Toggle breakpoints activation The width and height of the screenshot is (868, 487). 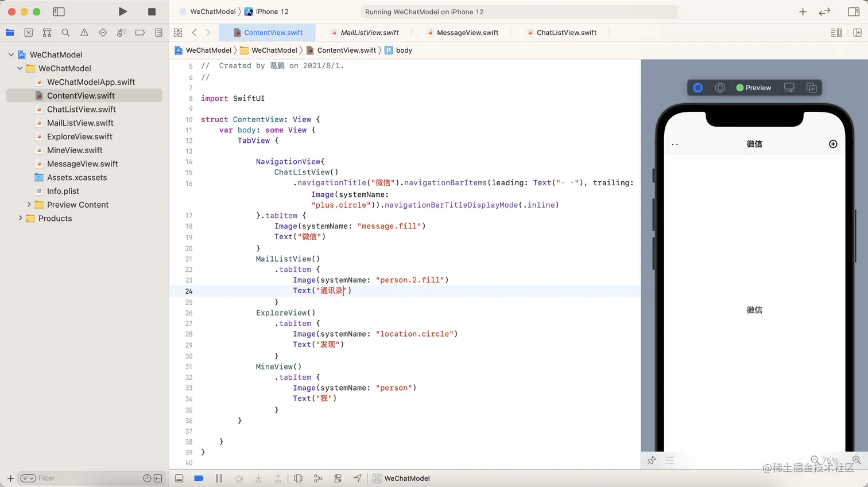[199, 478]
